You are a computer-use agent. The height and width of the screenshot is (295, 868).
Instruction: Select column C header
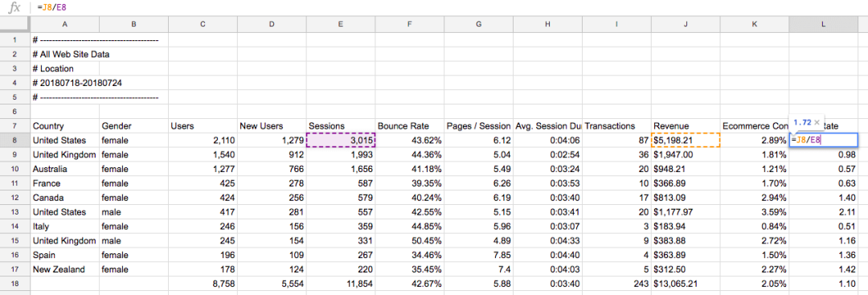pyautogui.click(x=203, y=24)
